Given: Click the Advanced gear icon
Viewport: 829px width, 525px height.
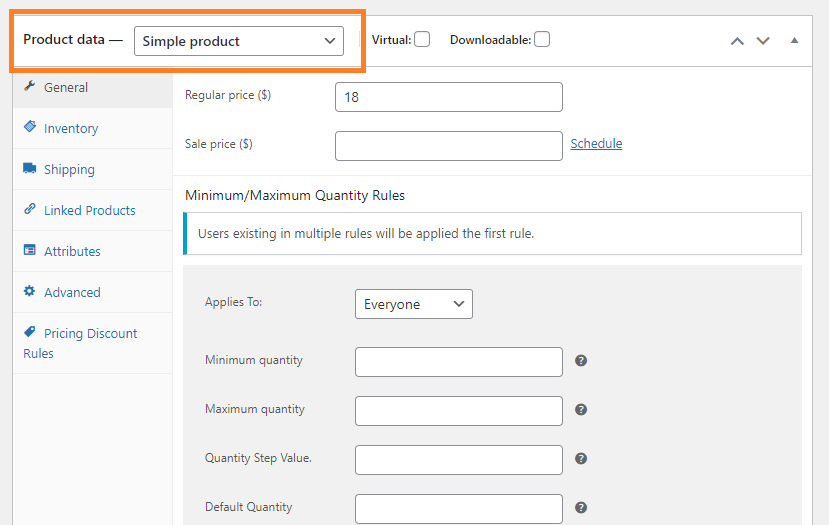Looking at the screenshot, I should coord(30,291).
